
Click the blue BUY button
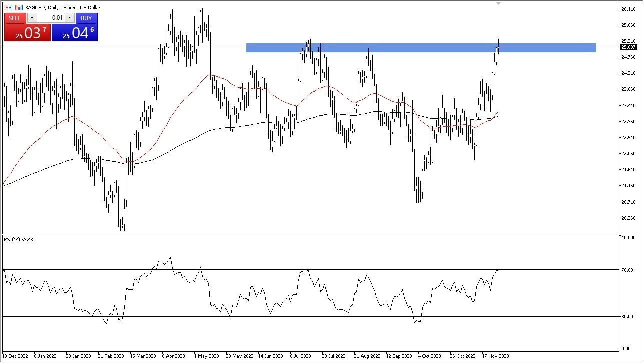[86, 18]
